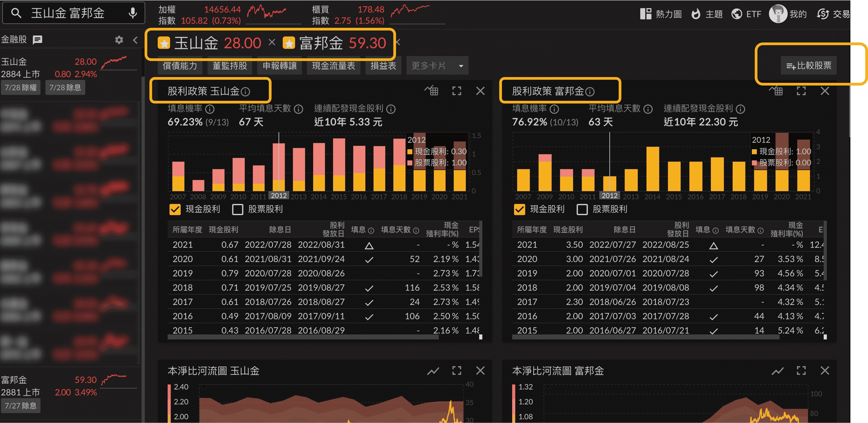Click the 7/28 除息 tag under 玉山金

coord(65,87)
